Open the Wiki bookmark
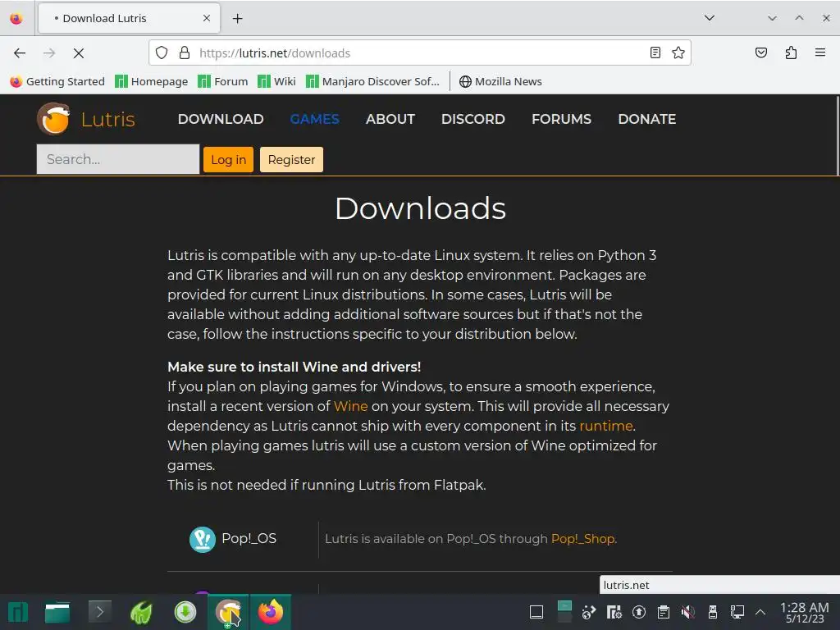 tap(276, 81)
